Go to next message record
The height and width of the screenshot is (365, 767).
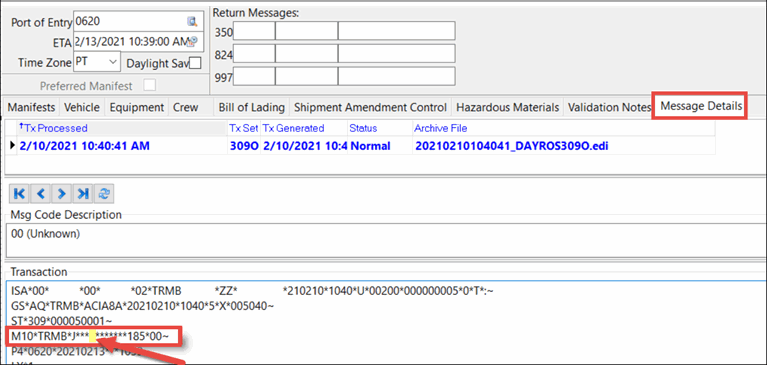coord(62,194)
